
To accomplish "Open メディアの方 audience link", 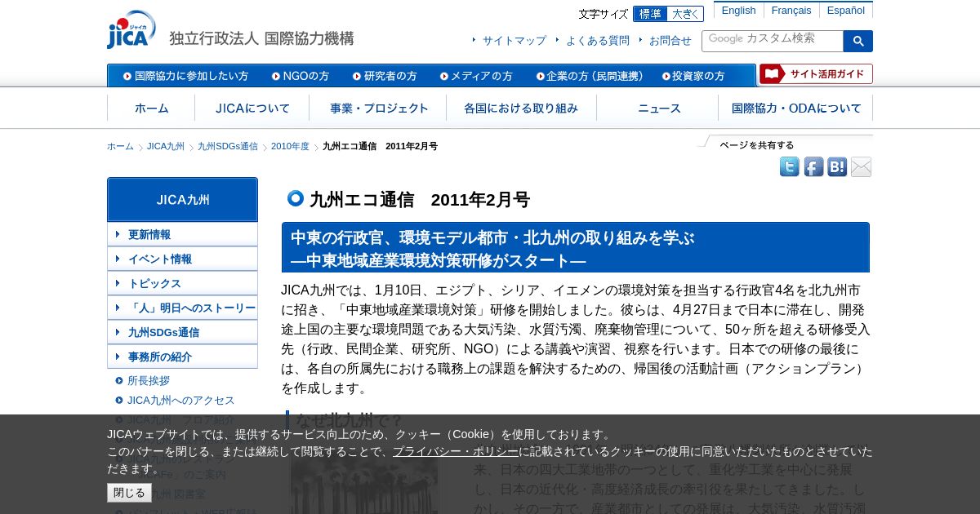I will point(476,76).
